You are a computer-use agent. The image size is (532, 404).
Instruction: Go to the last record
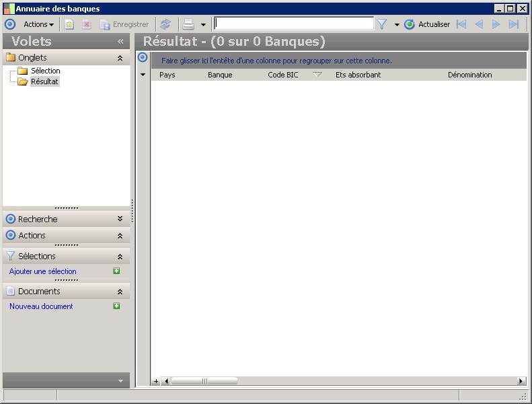pyautogui.click(x=514, y=24)
